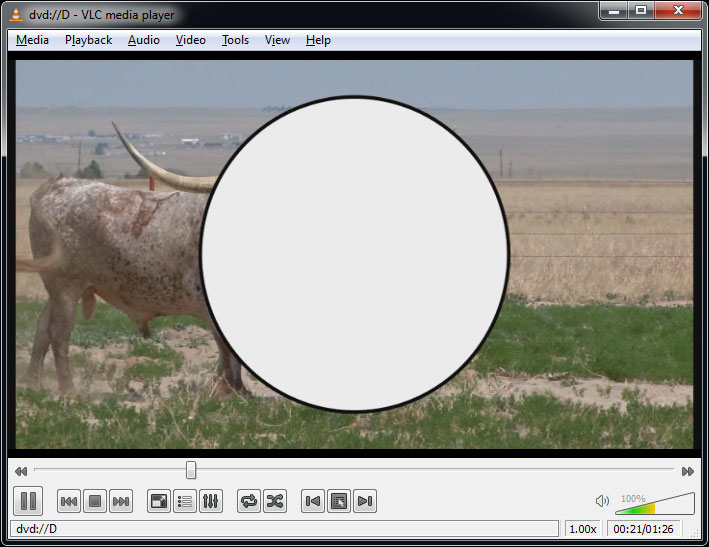709x547 pixels.
Task: Maximize the VLC window
Action: [641, 11]
